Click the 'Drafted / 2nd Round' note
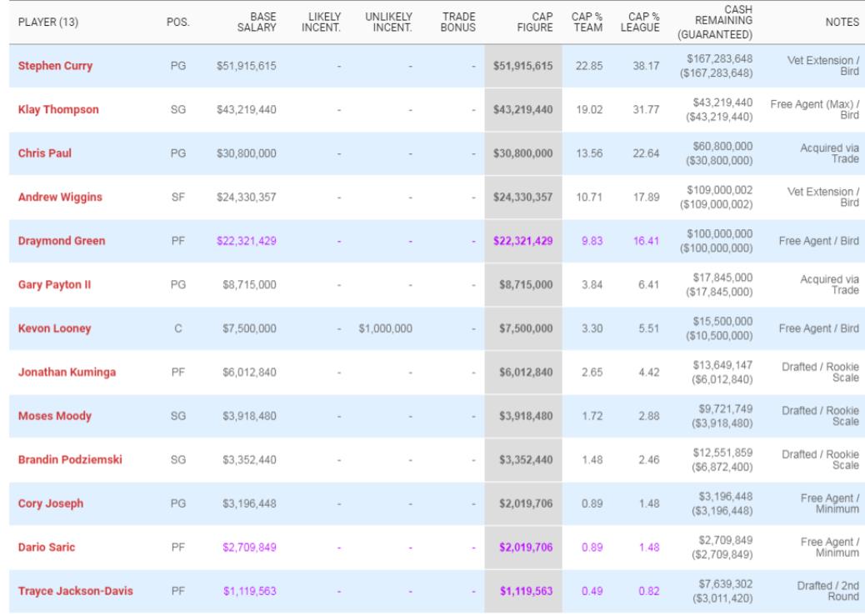The image size is (865, 616). tap(828, 591)
